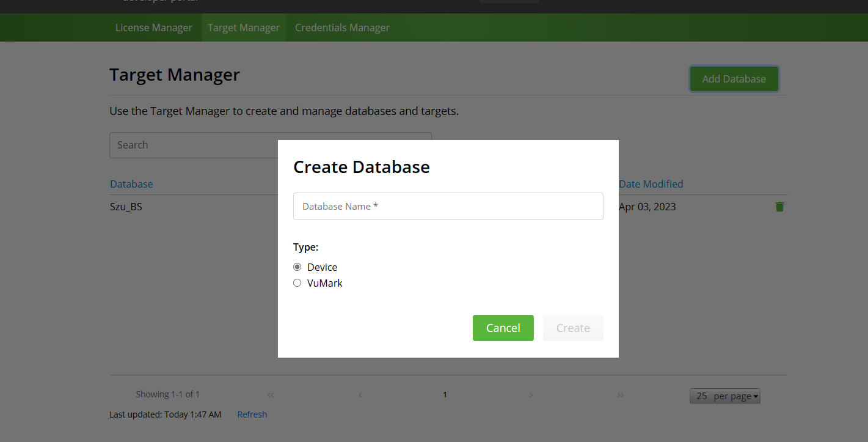Select the VuMark type radio button
This screenshot has height=442, width=868.
(297, 283)
